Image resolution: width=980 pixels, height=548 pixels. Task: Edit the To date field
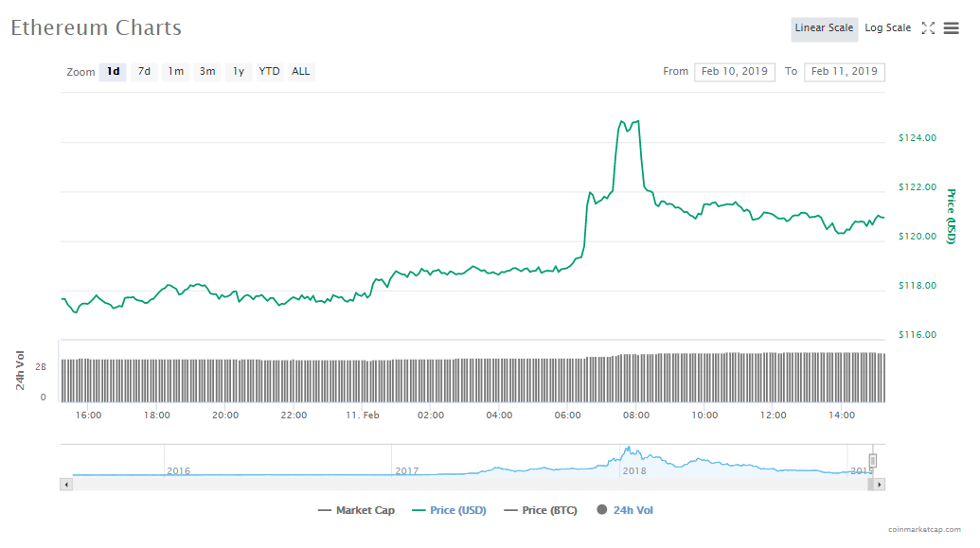point(844,72)
